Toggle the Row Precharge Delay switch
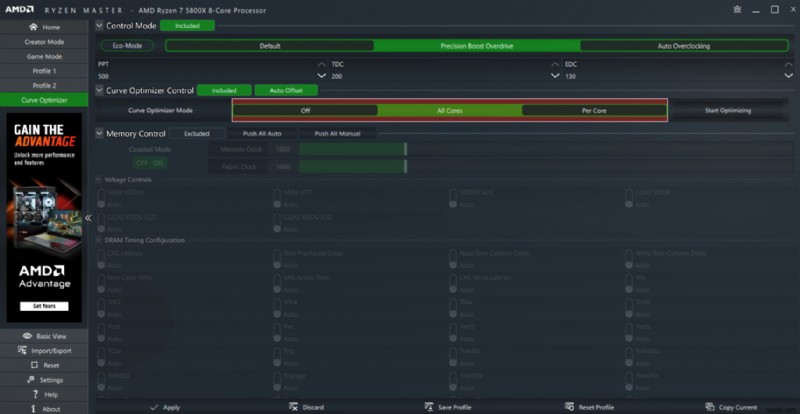This screenshot has height=414, width=800. point(277,259)
